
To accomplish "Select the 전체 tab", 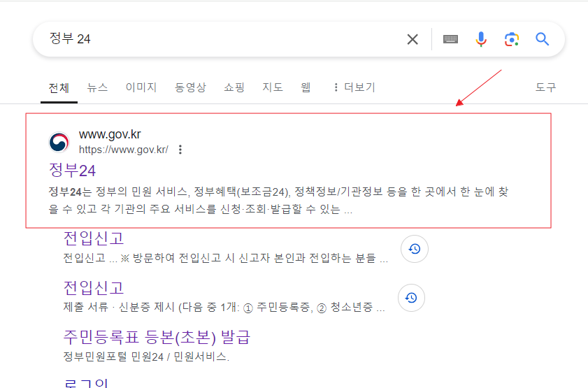I will [x=59, y=87].
